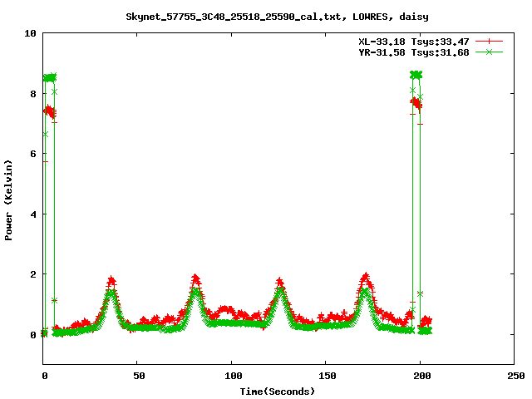Click the y-axis tick label 10
This screenshot has height=399, width=532.
[30, 33]
